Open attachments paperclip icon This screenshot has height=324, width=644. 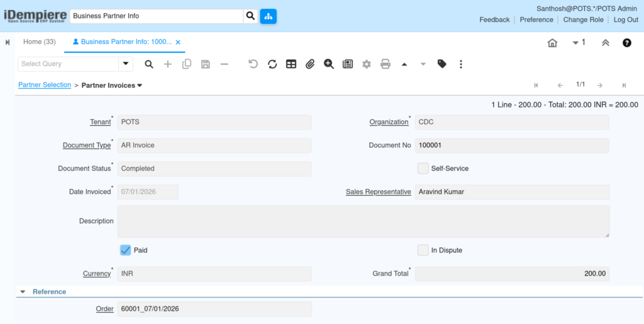[309, 64]
